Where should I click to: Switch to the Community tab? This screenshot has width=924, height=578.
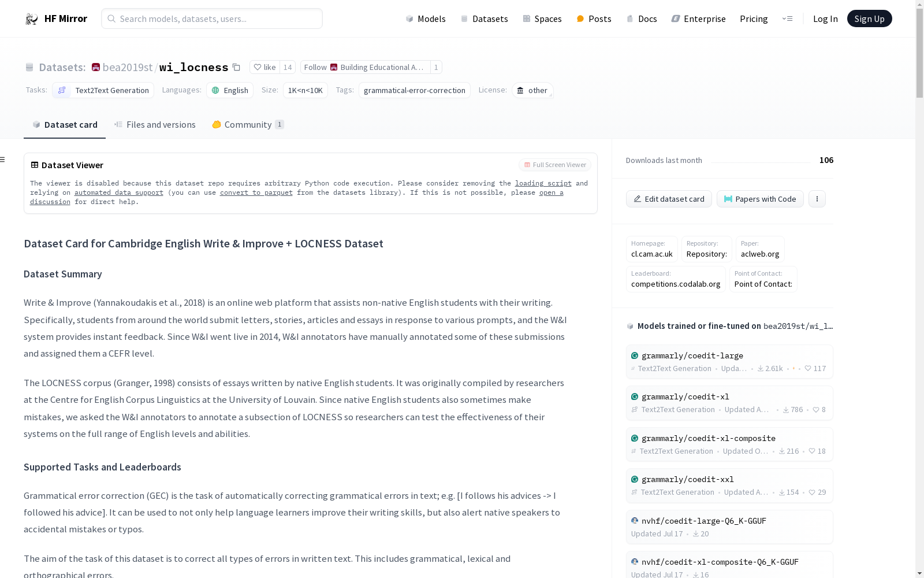tap(248, 124)
